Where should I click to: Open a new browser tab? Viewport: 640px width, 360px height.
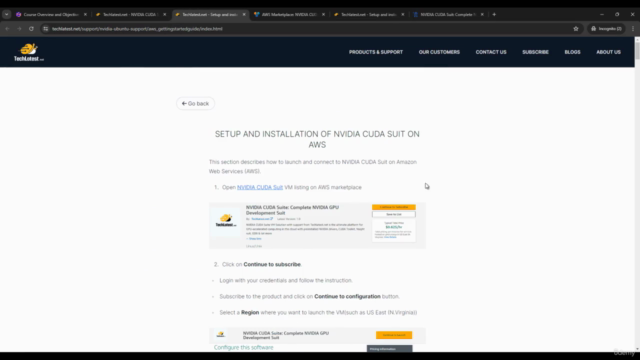(494, 14)
